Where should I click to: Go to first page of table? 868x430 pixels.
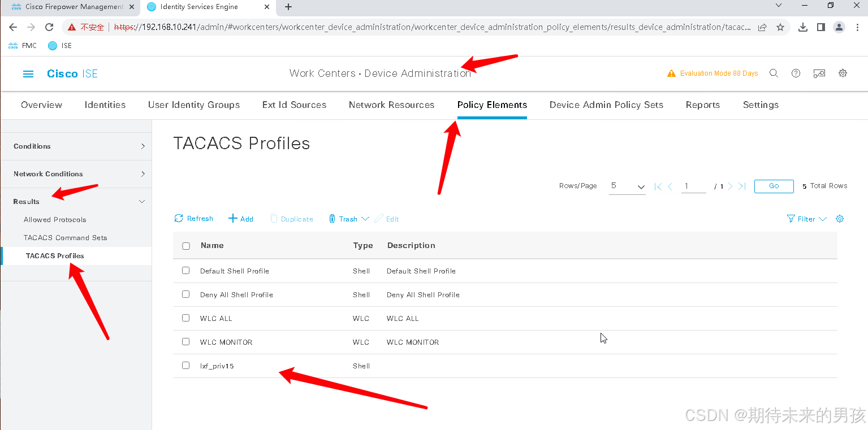[658, 186]
